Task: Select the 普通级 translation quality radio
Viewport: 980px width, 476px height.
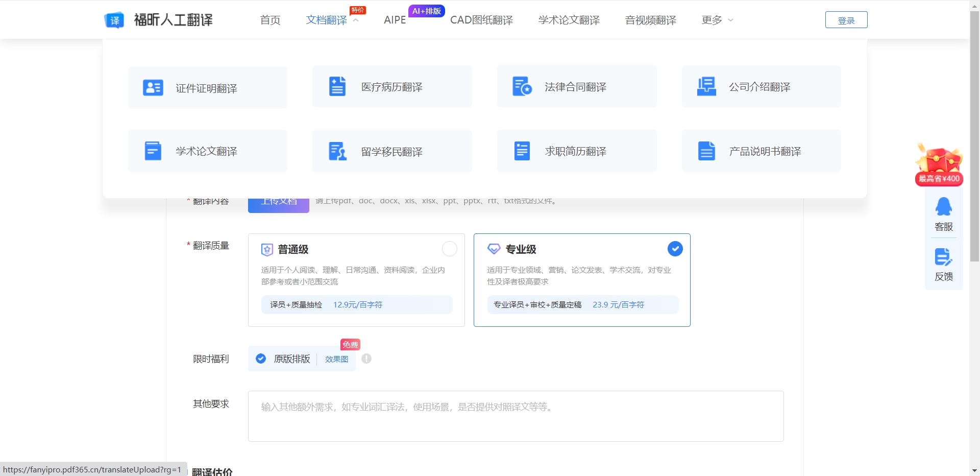Action: (449, 249)
